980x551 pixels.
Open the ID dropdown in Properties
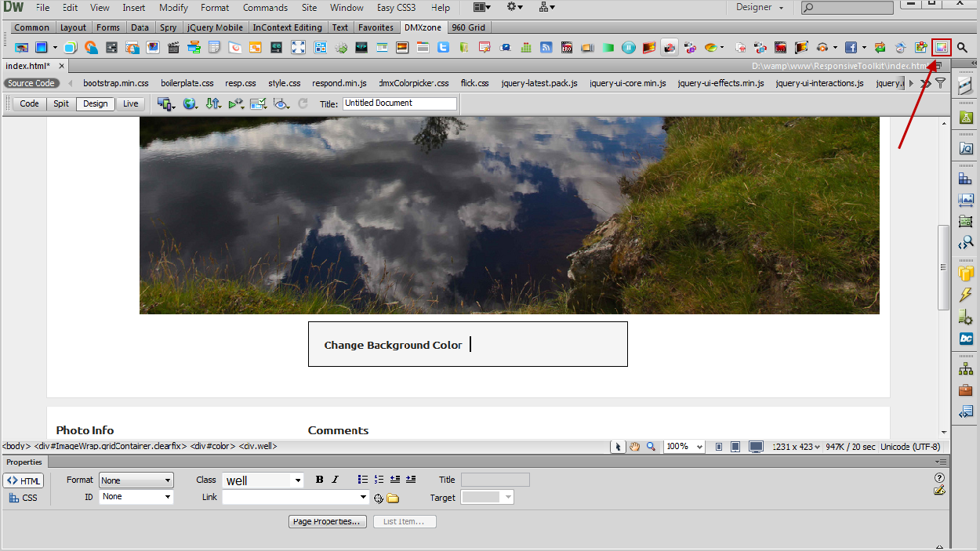tap(136, 497)
